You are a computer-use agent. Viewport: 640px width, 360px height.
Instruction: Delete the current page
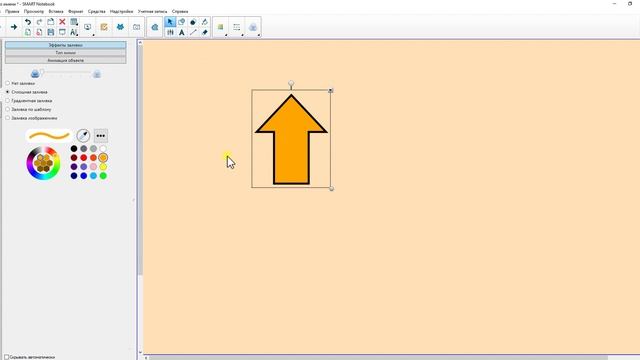[x=39, y=32]
